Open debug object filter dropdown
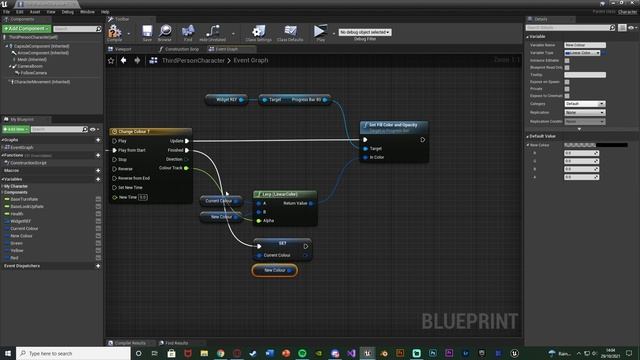Viewport: 640px width, 360px height. tap(365, 32)
